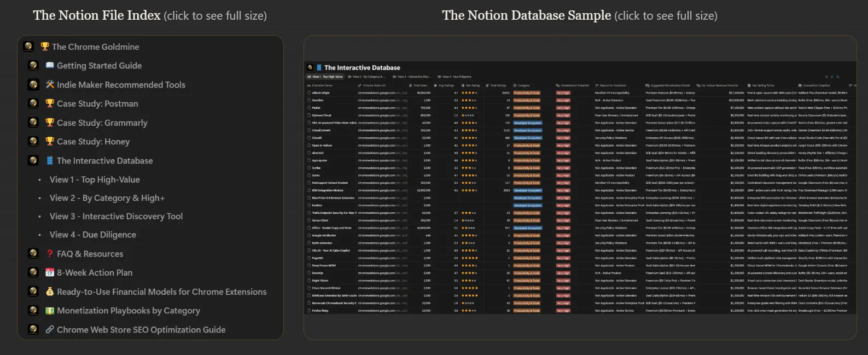
Task: Open Indie Maker Recommended Tools page
Action: 121,85
